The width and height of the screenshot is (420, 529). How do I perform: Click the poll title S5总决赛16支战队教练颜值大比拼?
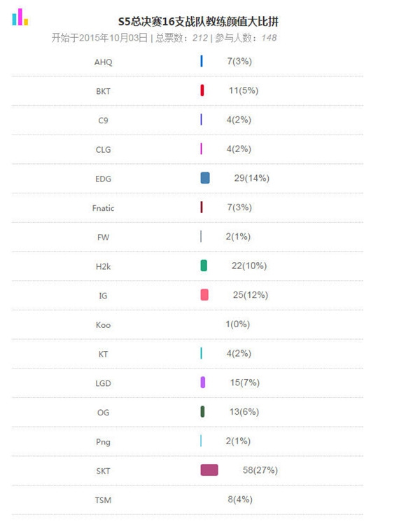click(198, 22)
